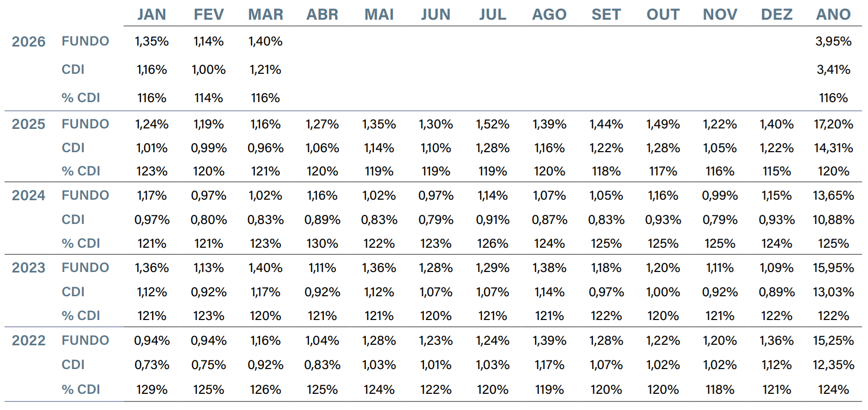
Task: Select the AGO column header
Action: (x=549, y=15)
